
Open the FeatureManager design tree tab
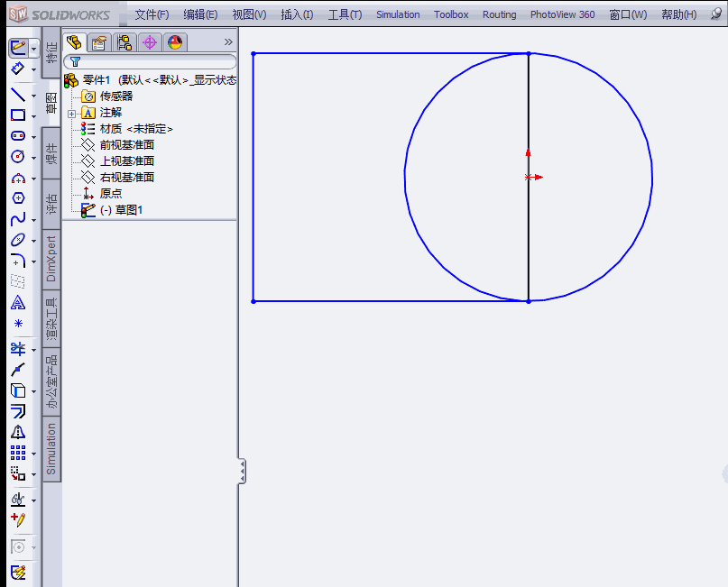pyautogui.click(x=74, y=42)
